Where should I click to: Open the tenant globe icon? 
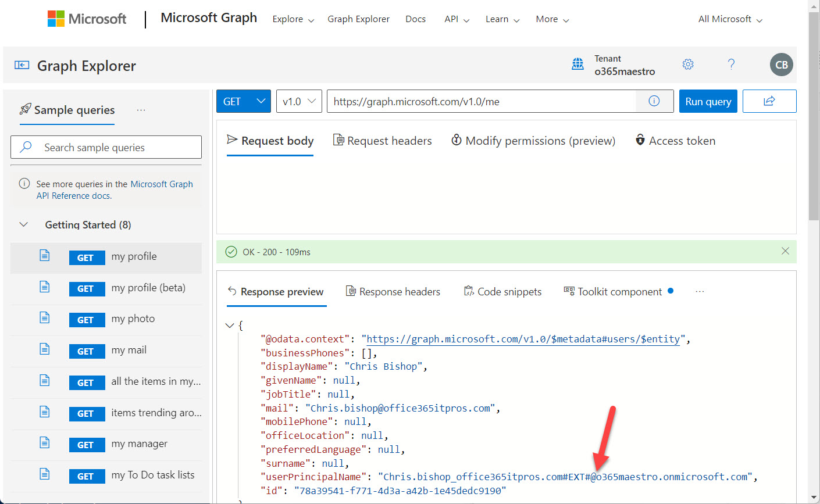coord(577,64)
